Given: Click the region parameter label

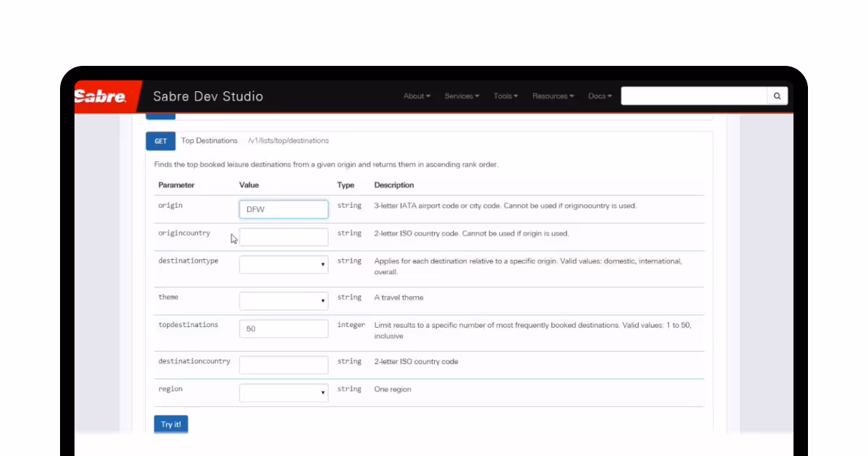Looking at the screenshot, I should coord(171,389).
